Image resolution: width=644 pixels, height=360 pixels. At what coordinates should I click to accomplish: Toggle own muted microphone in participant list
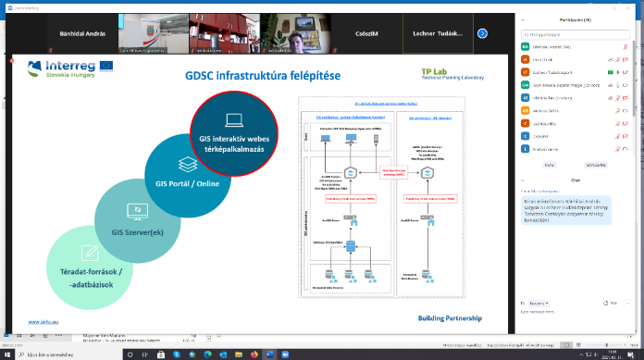pyautogui.click(x=625, y=47)
